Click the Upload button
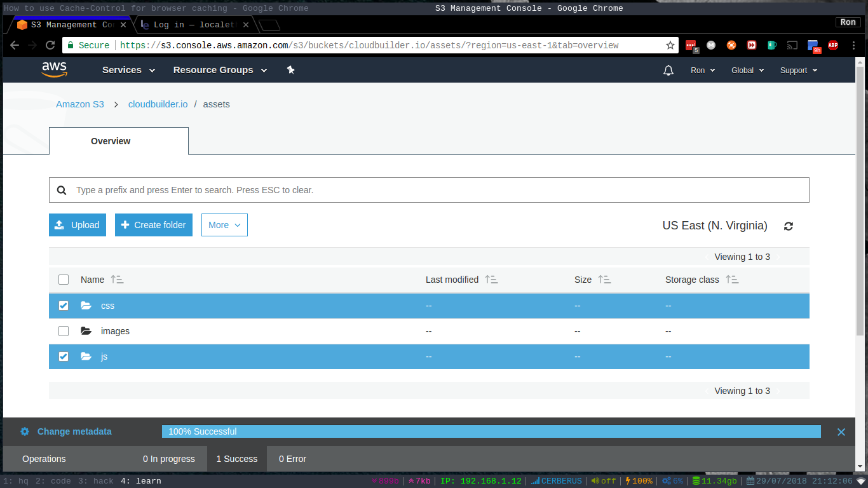The width and height of the screenshot is (868, 488). click(x=78, y=225)
